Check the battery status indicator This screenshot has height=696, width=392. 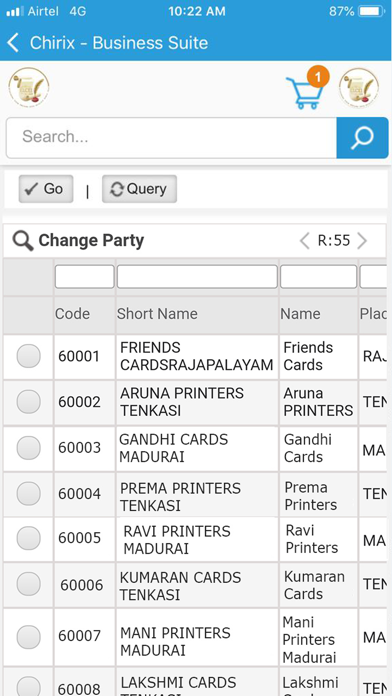(x=372, y=11)
